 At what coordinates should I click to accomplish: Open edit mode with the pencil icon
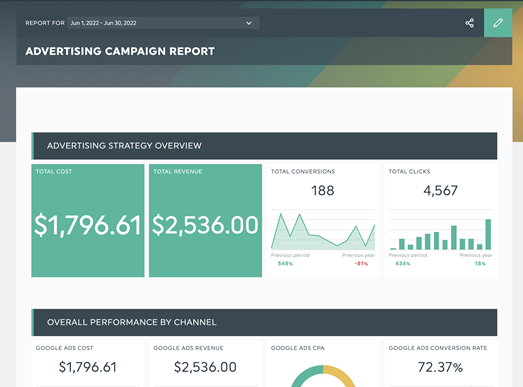coord(498,23)
